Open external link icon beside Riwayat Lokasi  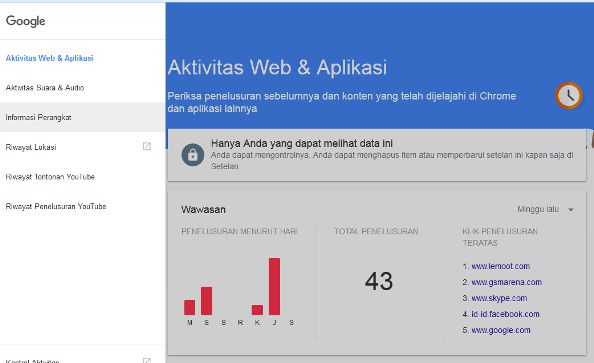[x=147, y=146]
